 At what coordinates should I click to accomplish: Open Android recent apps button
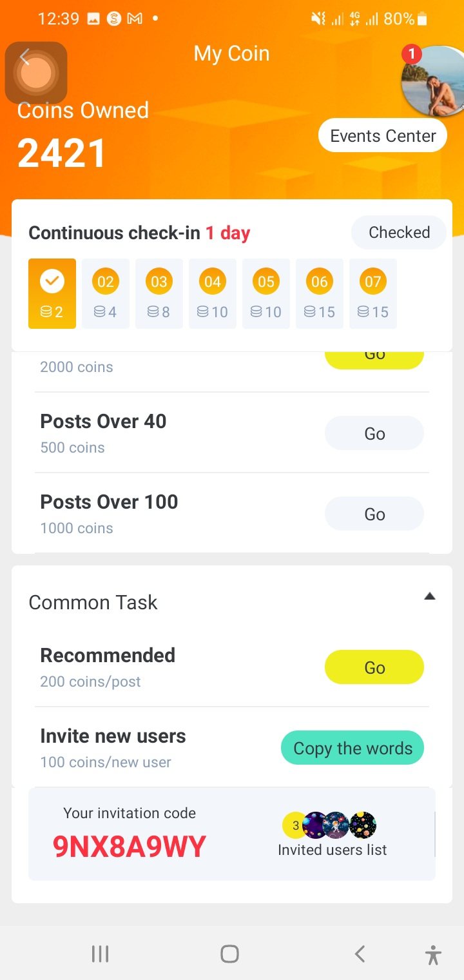pyautogui.click(x=100, y=954)
